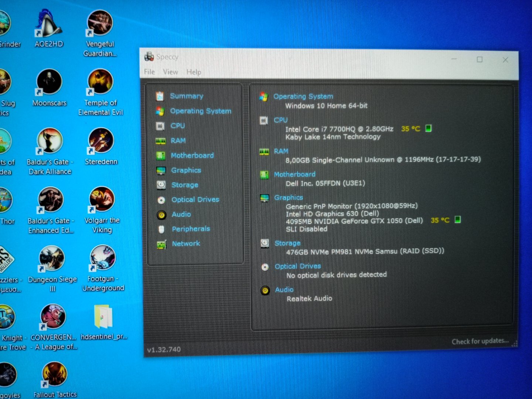532x399 pixels.
Task: Open the File menu
Action: click(150, 72)
